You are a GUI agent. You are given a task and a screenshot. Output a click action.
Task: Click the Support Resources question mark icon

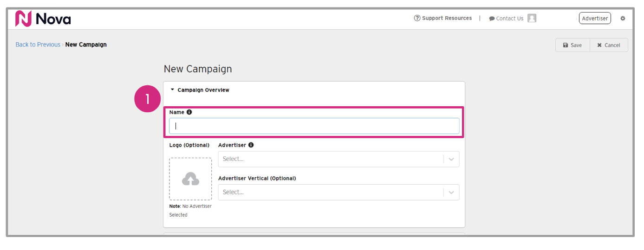[x=417, y=18]
